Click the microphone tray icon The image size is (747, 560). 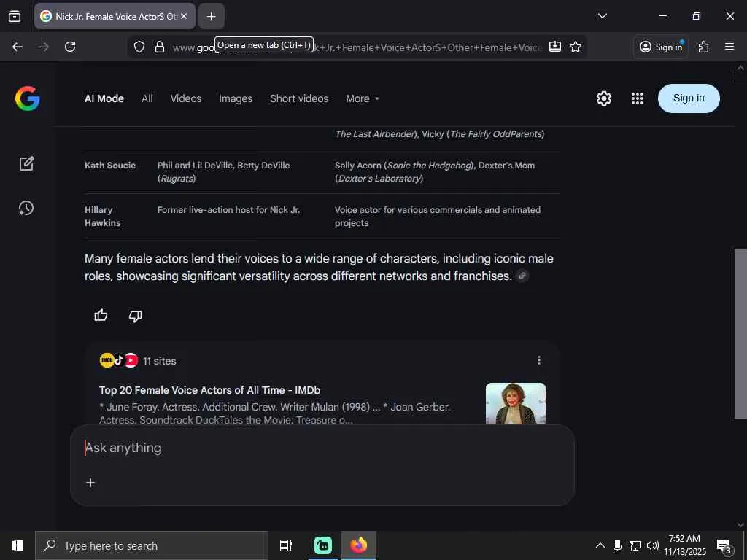(617, 545)
